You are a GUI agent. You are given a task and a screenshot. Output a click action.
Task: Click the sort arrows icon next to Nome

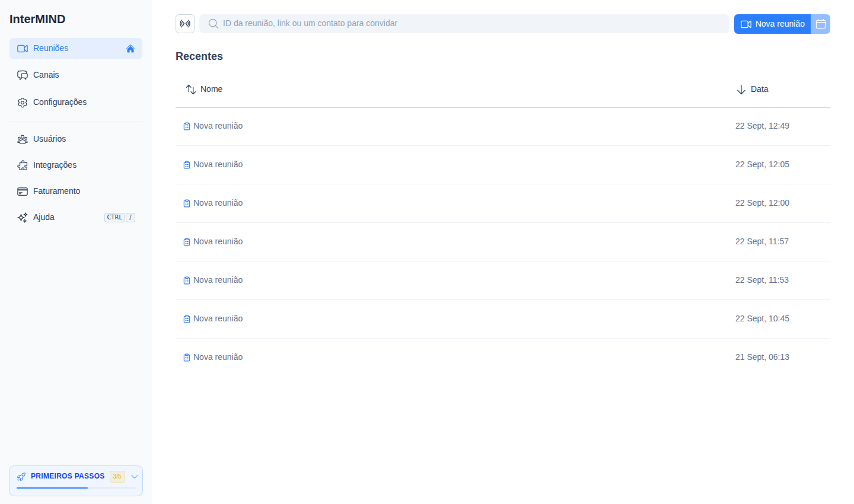pyautogui.click(x=191, y=90)
